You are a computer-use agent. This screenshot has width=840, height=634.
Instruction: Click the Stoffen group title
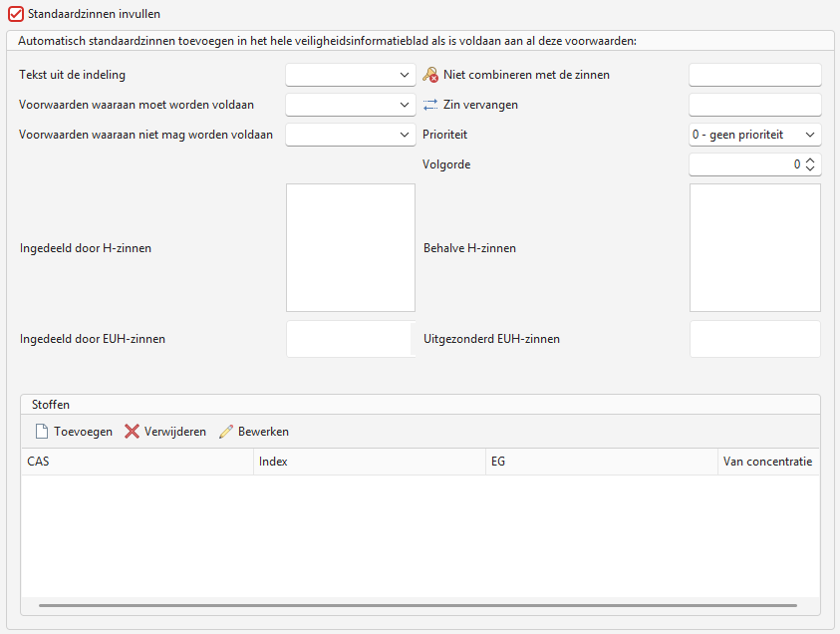pyautogui.click(x=51, y=405)
